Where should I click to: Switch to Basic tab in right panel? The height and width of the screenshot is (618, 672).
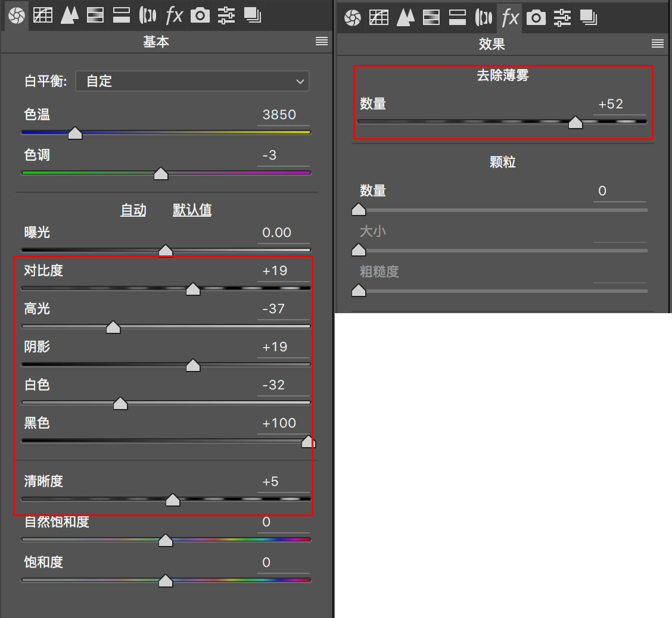[353, 17]
